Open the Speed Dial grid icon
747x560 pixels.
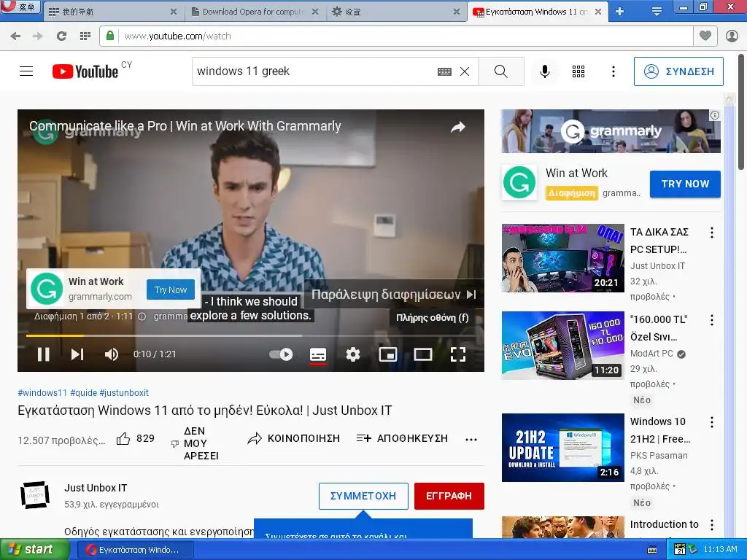click(85, 36)
